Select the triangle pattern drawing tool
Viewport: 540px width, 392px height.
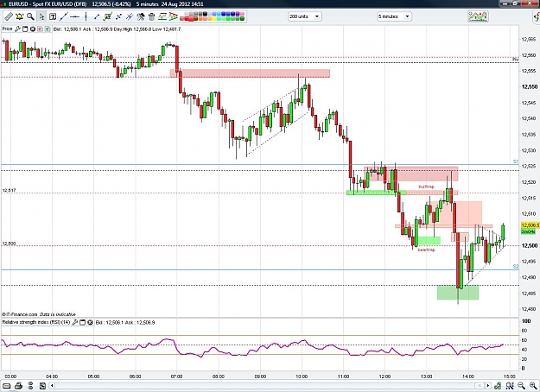[x=173, y=16]
